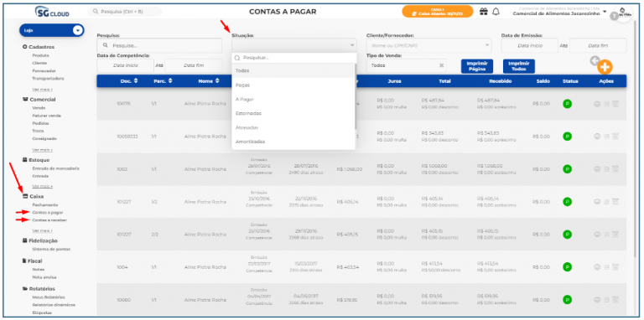The height and width of the screenshot is (320, 644).
Task: Open the Situação dropdown arrow
Action: 351,45
